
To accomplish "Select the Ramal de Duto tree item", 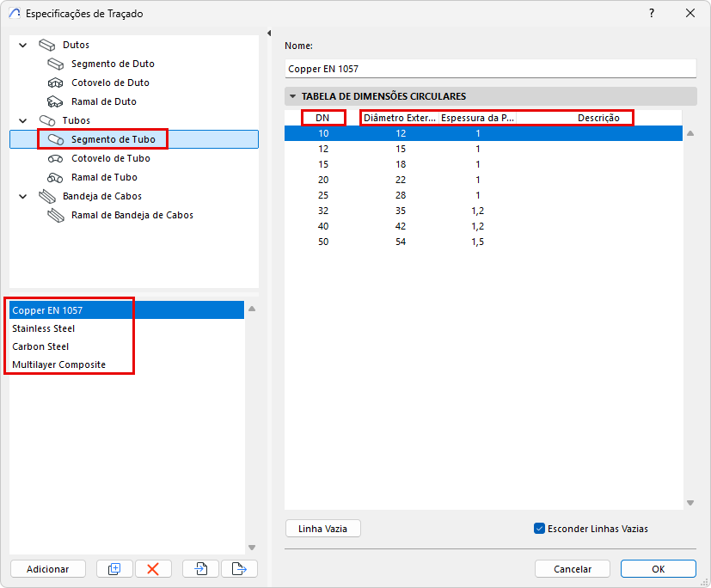I will (x=104, y=101).
